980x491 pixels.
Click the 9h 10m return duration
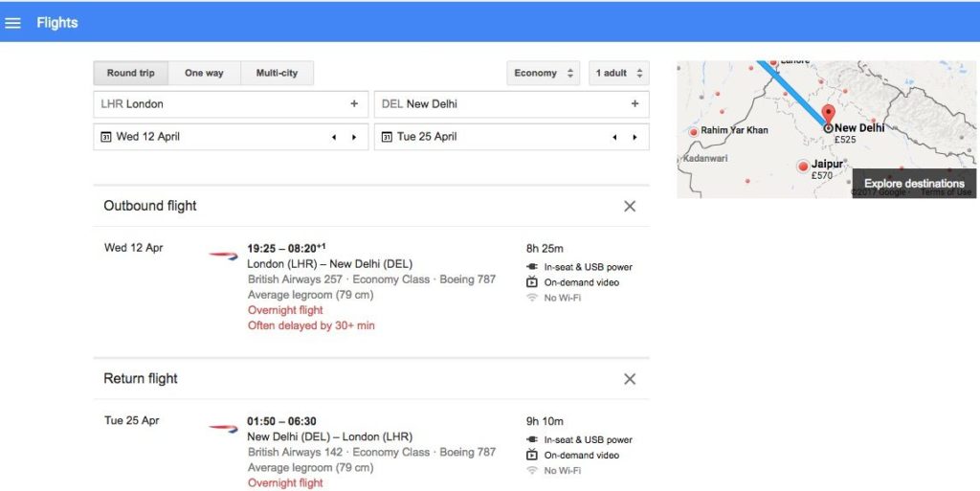(545, 422)
